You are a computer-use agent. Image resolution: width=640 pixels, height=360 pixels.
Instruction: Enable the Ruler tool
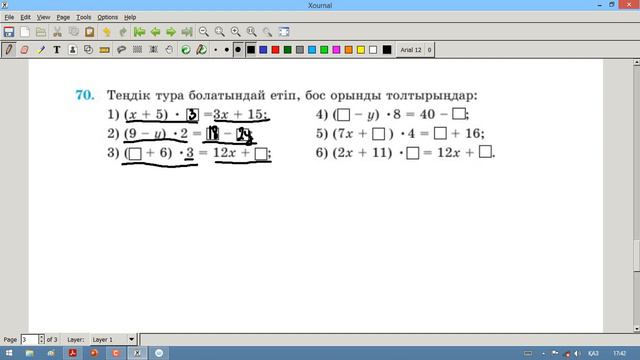(104, 50)
